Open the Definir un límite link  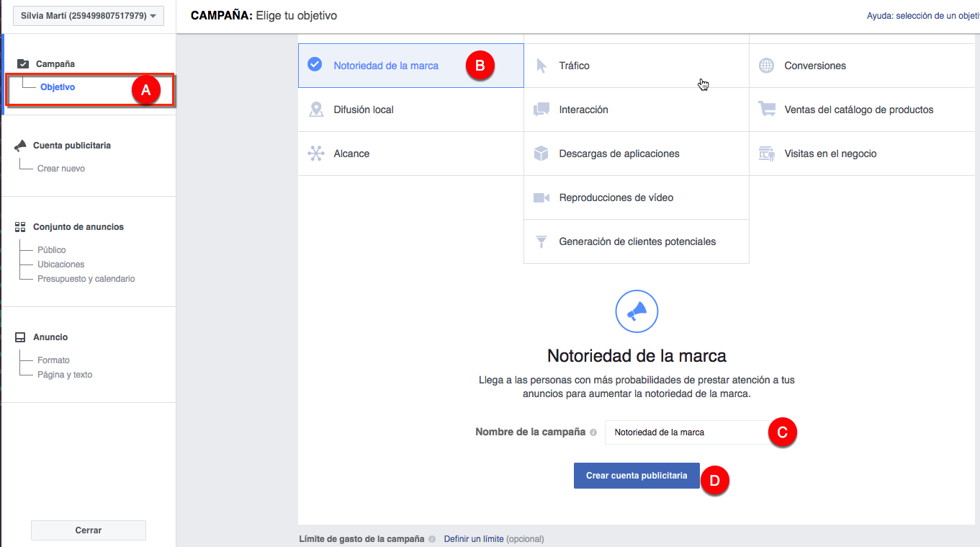(475, 538)
